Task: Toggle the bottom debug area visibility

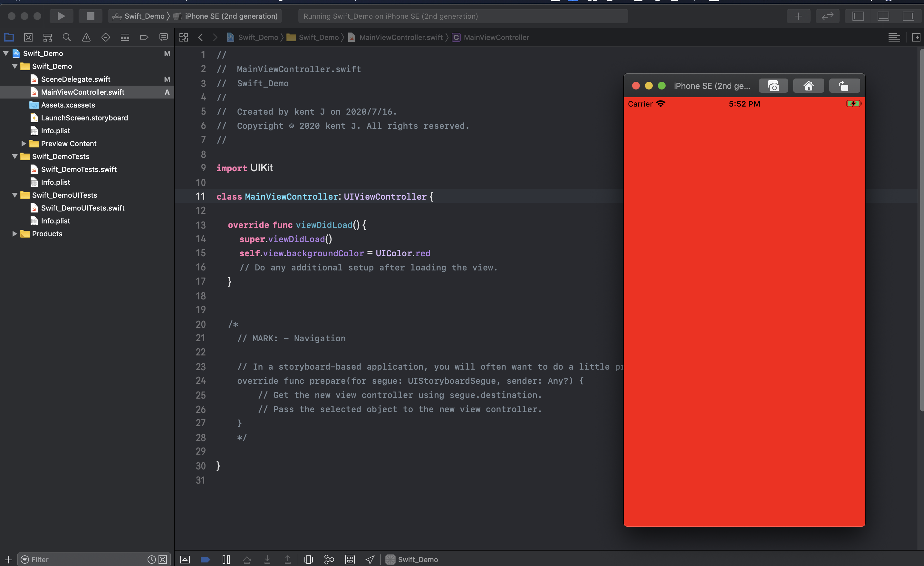Action: [883, 16]
